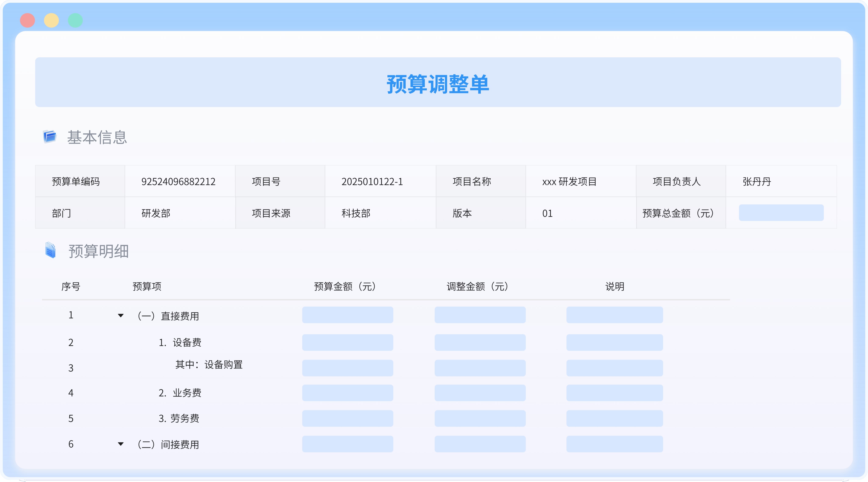
Task: Click the green window maximize dot
Action: coord(75,20)
